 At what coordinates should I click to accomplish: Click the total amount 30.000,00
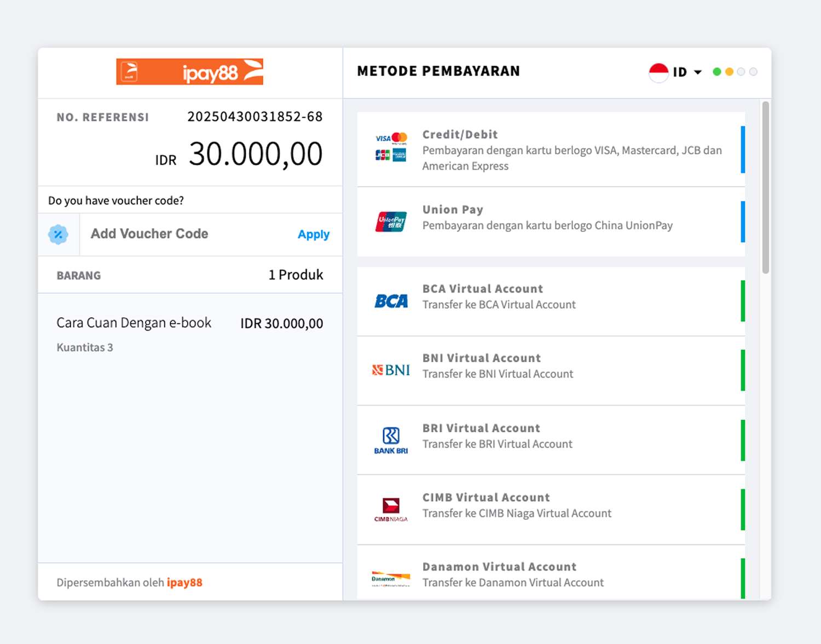click(256, 154)
